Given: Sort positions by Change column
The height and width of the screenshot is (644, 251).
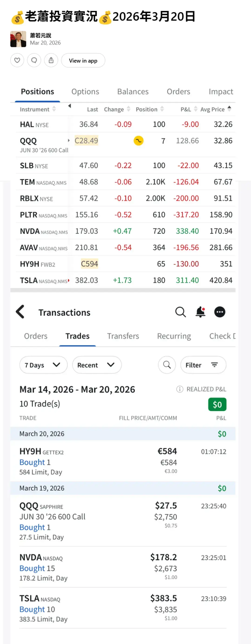Looking at the screenshot, I should tap(117, 109).
